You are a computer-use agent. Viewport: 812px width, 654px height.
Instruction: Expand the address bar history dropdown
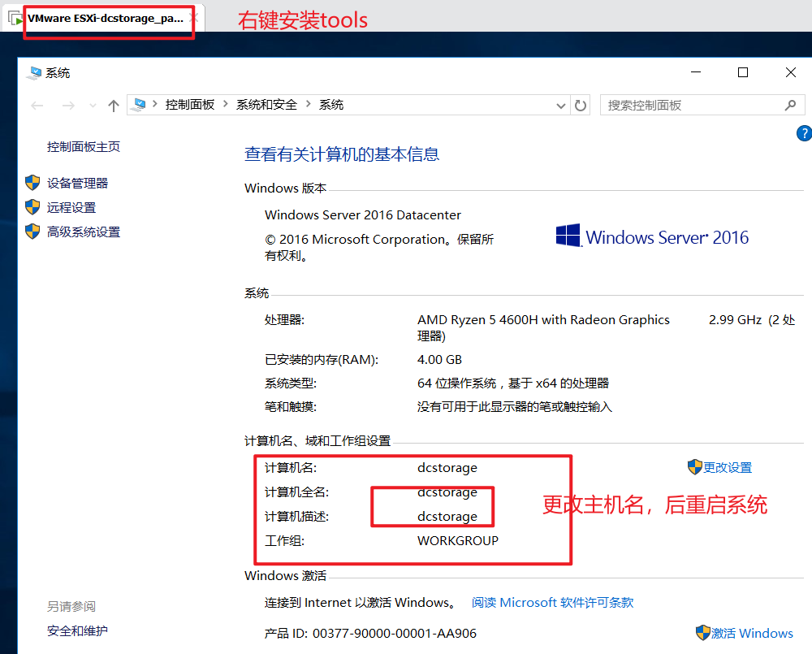(560, 106)
